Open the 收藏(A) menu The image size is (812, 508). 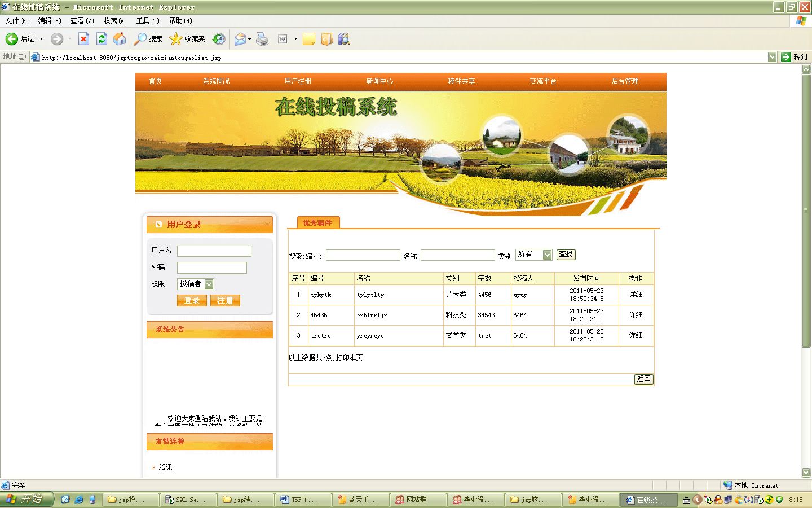(115, 21)
